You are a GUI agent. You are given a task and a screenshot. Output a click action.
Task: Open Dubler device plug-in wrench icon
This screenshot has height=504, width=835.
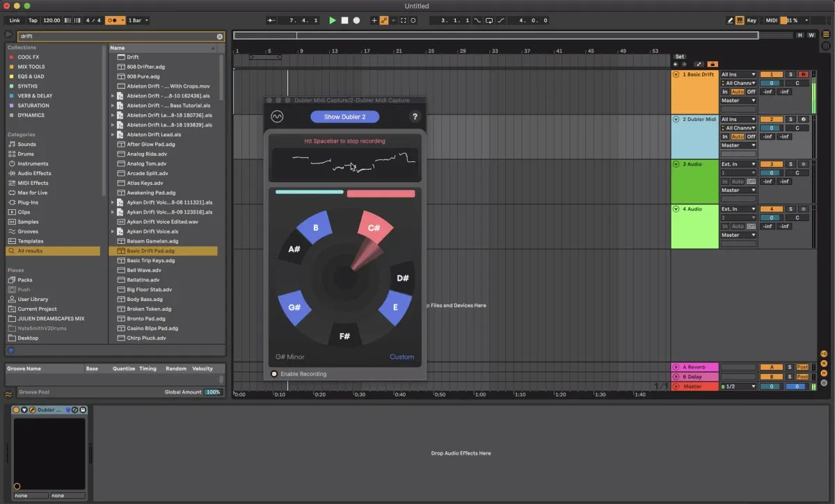(x=32, y=410)
